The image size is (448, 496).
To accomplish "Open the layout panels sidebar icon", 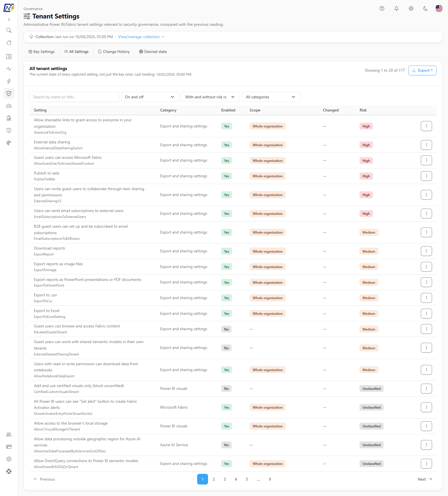I will click(9, 57).
